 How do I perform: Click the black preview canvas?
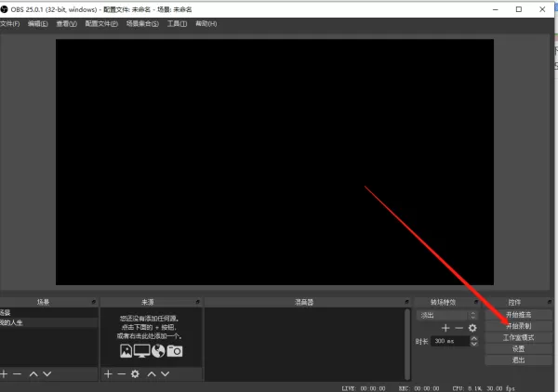274,162
